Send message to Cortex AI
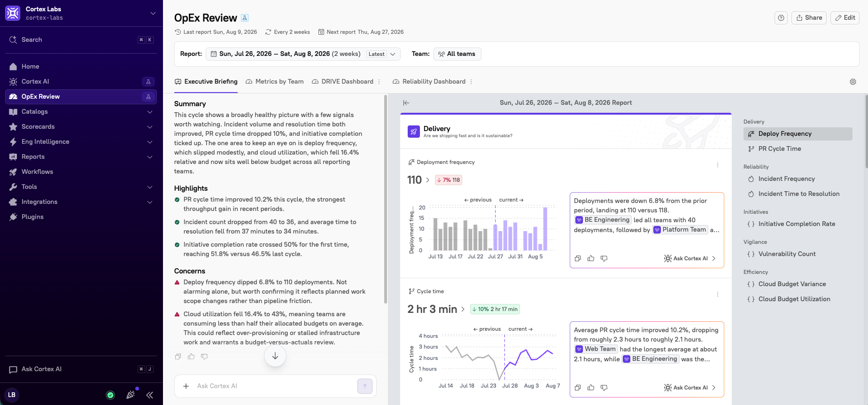868x405 pixels. (365, 386)
